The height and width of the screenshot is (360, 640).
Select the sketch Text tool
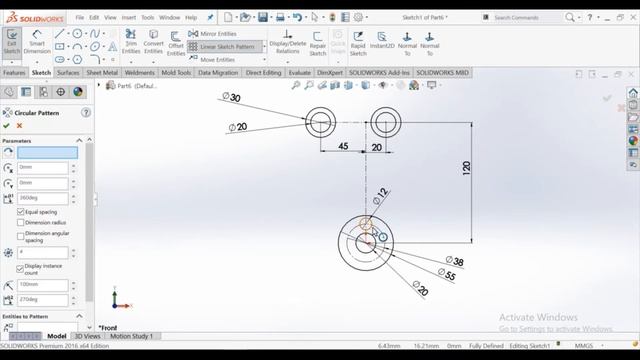113,47
